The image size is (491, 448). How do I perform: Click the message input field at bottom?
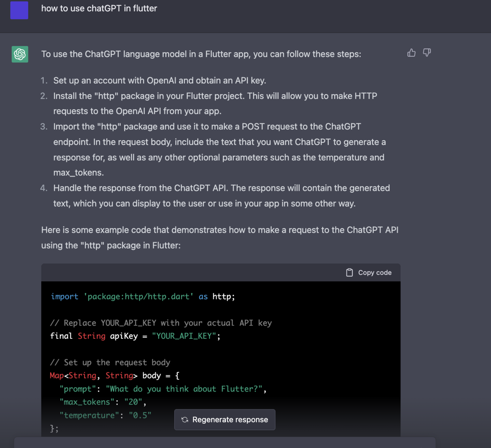225,442
